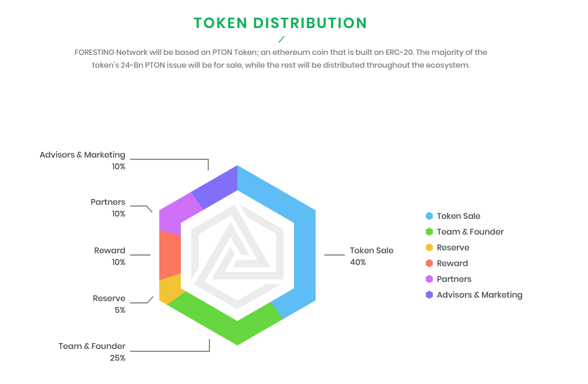Click the Token Sale 40% chart label
The width and height of the screenshot is (588, 384).
(x=371, y=256)
